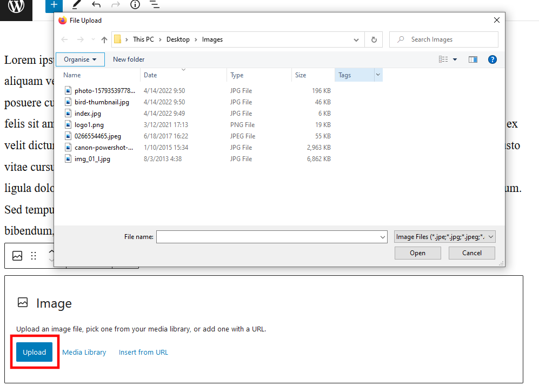Viewport: 539px width, 392px height.
Task: Open the block inserter with the plus icon
Action: (x=54, y=5)
